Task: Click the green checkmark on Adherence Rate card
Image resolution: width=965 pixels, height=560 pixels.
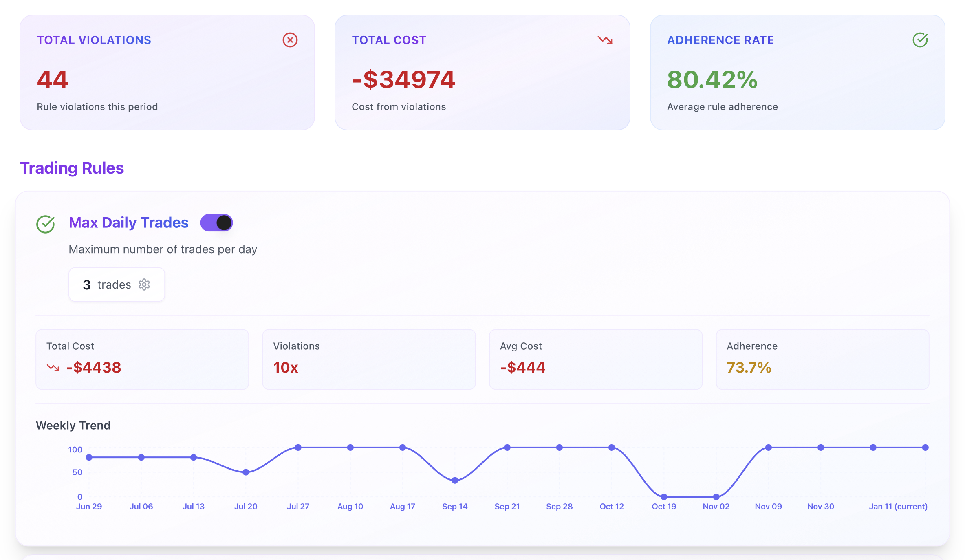Action: click(x=920, y=40)
